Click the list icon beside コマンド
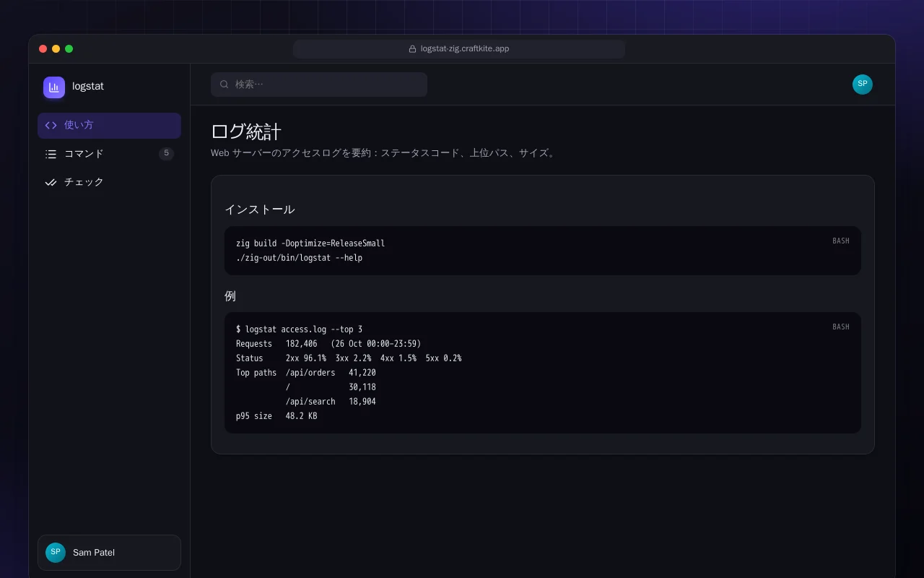This screenshot has width=924, height=578. (51, 154)
